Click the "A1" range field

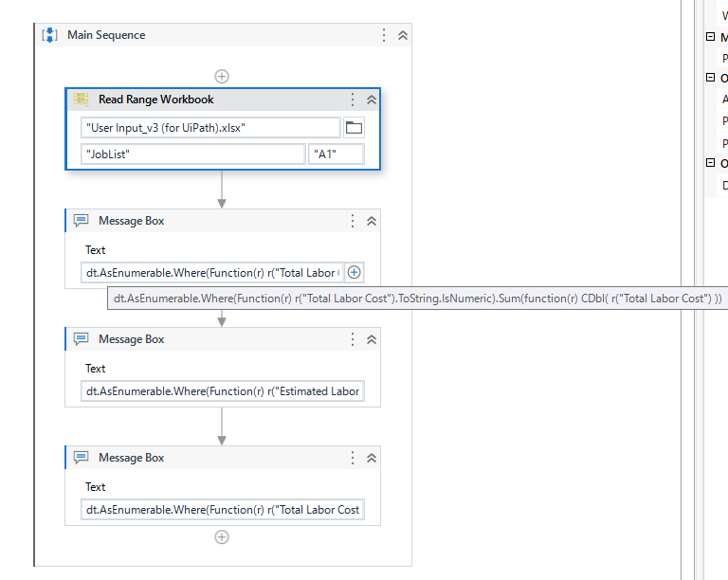point(336,154)
